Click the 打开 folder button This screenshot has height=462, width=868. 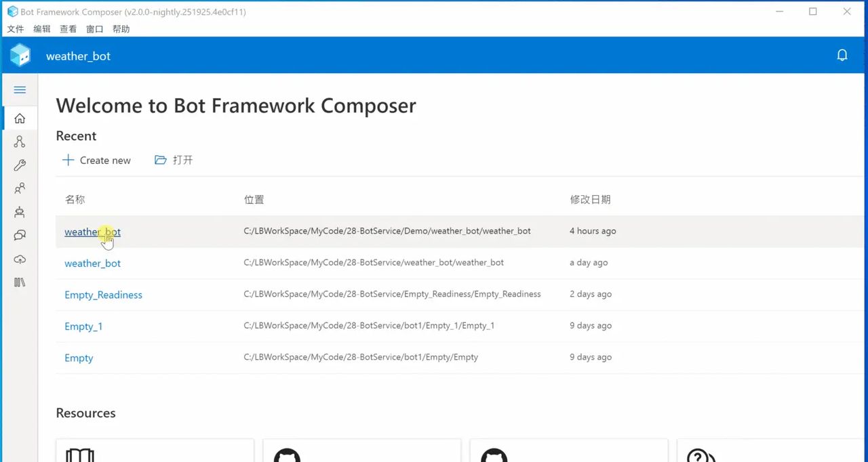click(174, 161)
